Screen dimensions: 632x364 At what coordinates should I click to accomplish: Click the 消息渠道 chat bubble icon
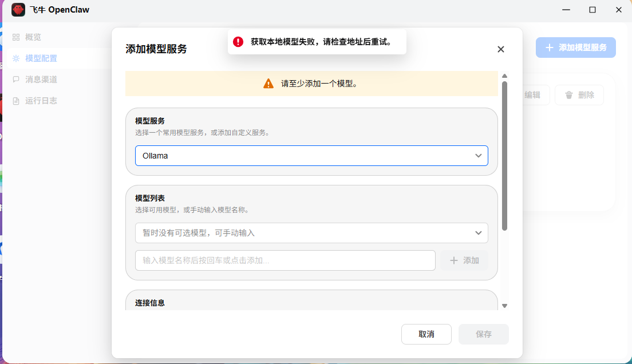click(16, 80)
